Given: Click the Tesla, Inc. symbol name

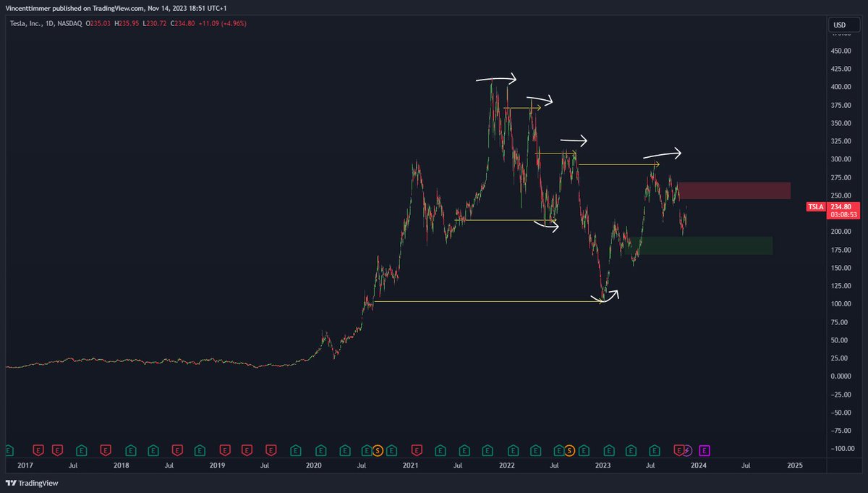Looking at the screenshot, I should (x=25, y=24).
